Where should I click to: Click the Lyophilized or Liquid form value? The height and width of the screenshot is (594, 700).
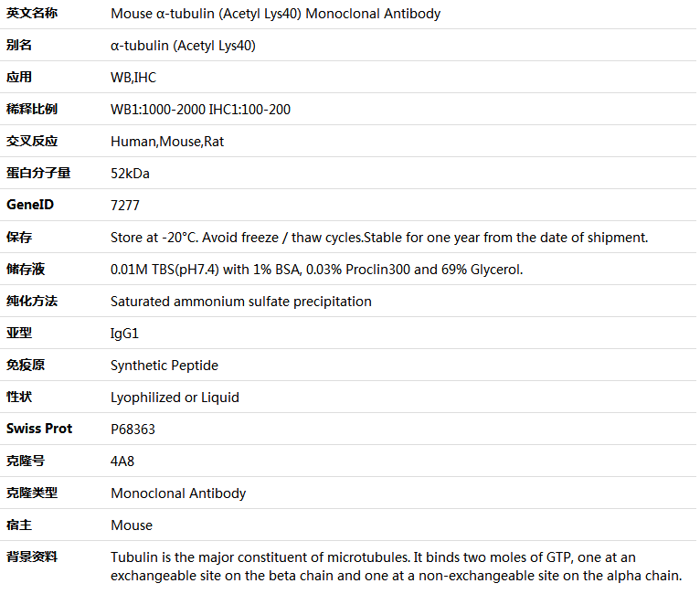175,398
